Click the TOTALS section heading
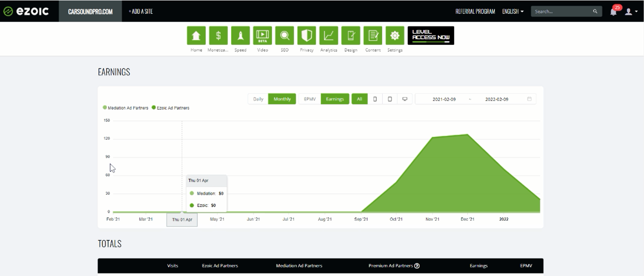644x276 pixels. click(110, 244)
